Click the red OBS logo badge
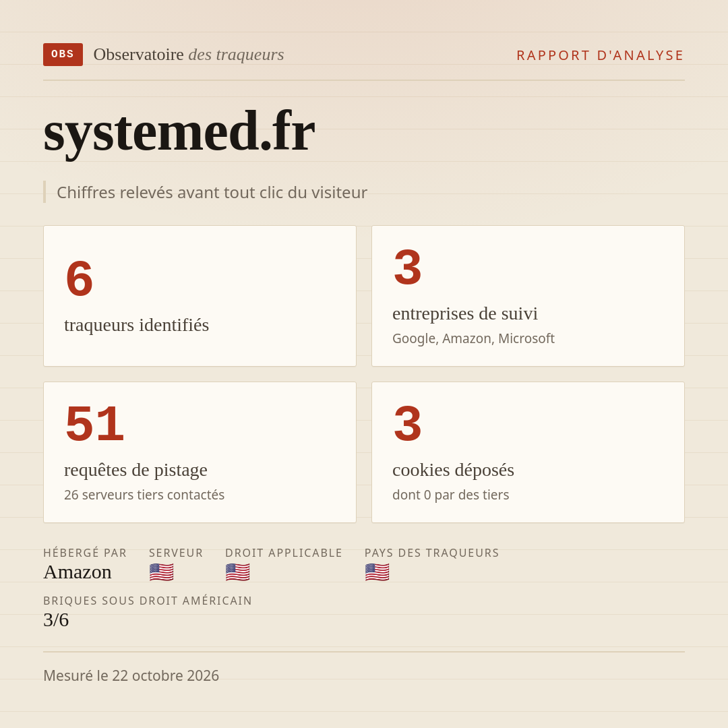 (x=63, y=55)
